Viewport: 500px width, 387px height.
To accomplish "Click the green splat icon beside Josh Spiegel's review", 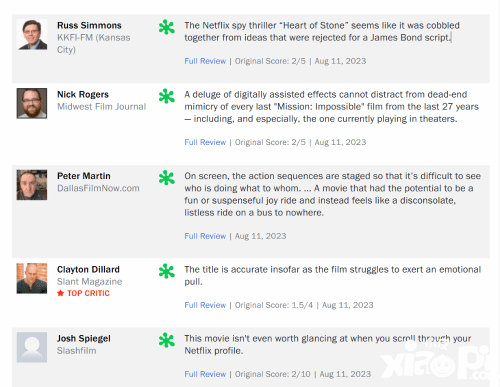I will 167,340.
